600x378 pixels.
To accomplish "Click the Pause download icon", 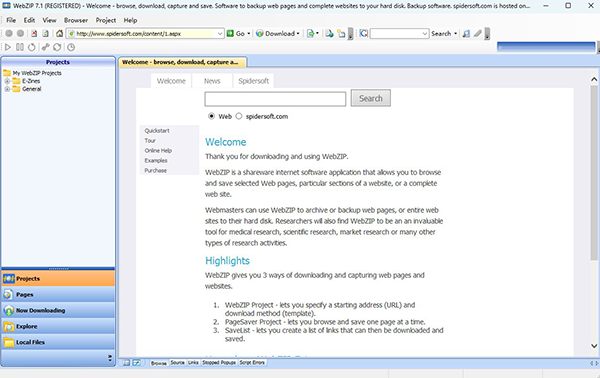I will [x=20, y=47].
